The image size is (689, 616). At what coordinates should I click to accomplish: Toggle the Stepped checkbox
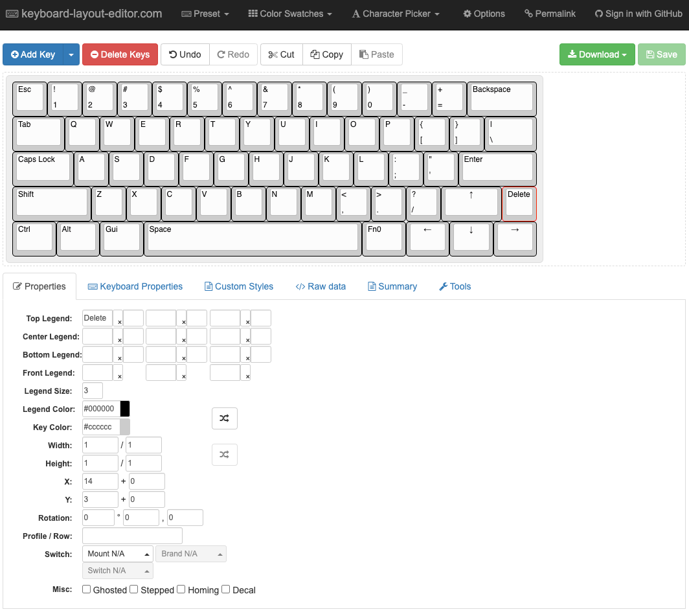click(x=134, y=589)
